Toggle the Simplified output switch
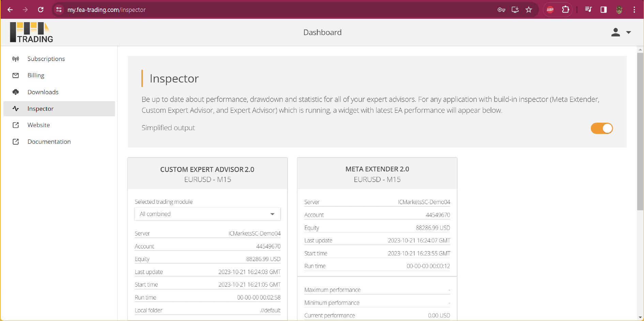The image size is (644, 321). [x=602, y=128]
